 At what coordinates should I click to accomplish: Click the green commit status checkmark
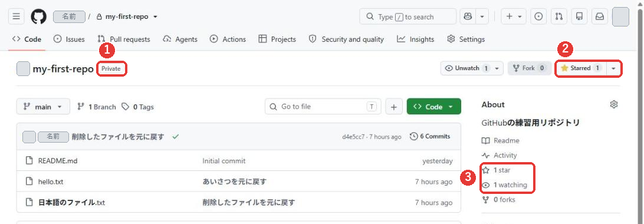[175, 137]
